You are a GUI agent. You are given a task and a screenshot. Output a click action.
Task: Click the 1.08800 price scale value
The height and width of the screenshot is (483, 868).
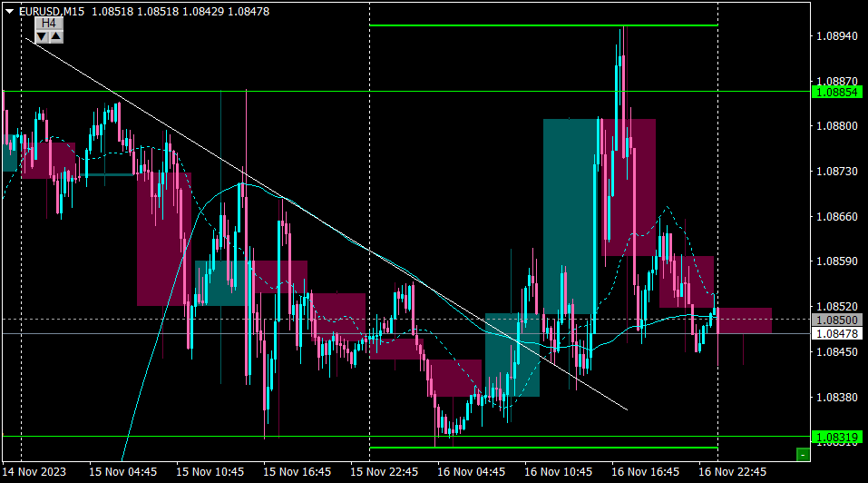[x=837, y=125]
